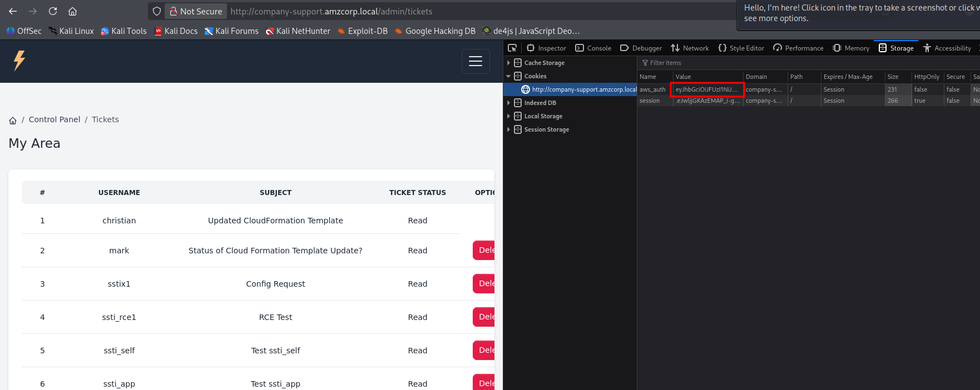
Task: Open the hamburger navigation menu
Action: (x=476, y=61)
